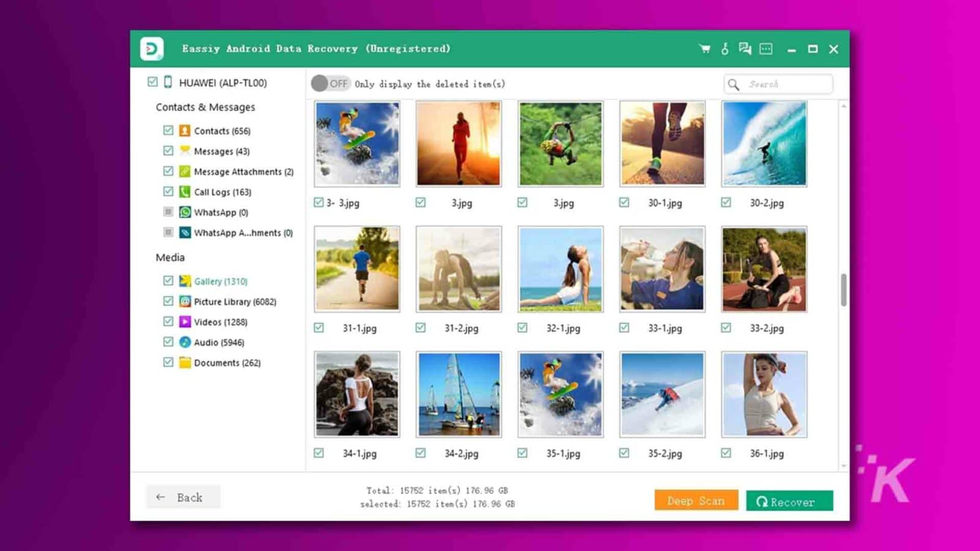980x551 pixels.
Task: Uncheck the Contacts (656) checkbox
Action: click(x=168, y=130)
